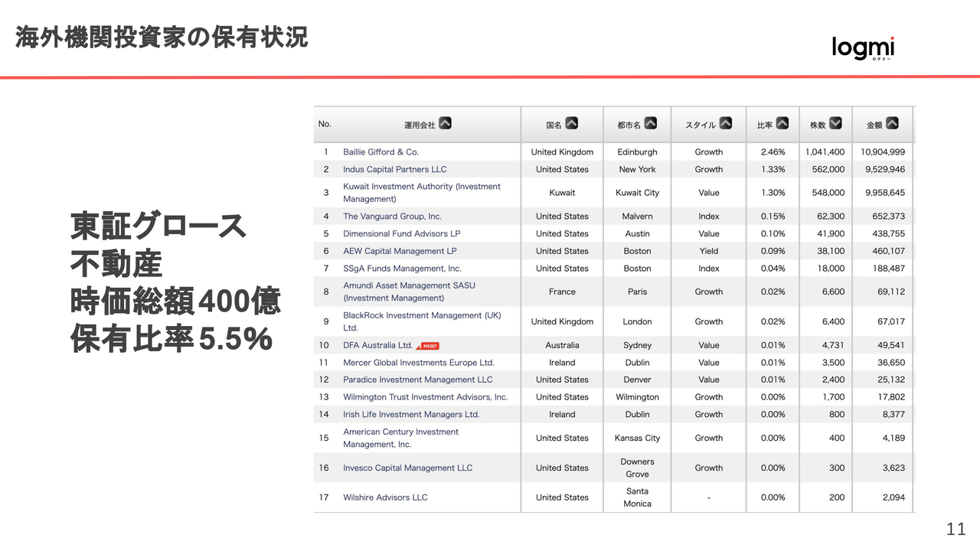Viewport: 980px width, 551px height.
Task: Select the London city cell
Action: click(x=637, y=321)
